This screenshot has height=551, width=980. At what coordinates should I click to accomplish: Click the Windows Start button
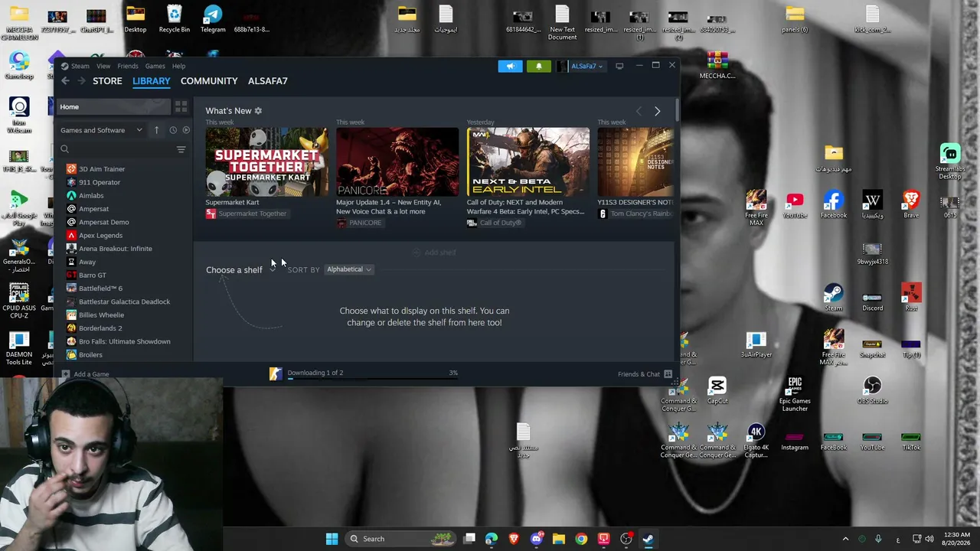pos(332,539)
